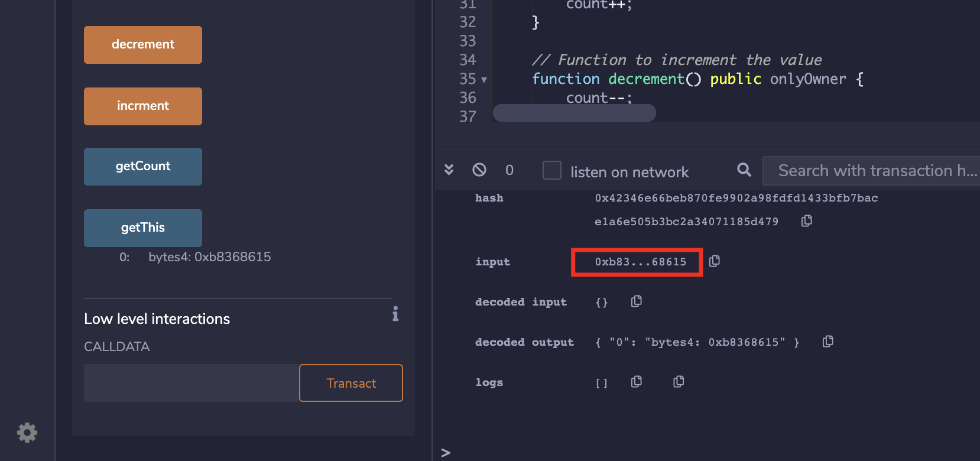Copy the transaction hash value

806,220
